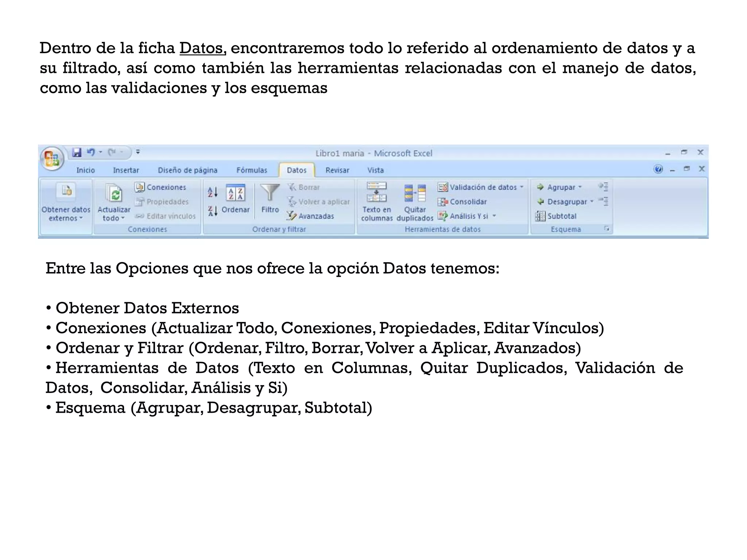
Task: Open Customize Quick Access Toolbar dropdown
Action: tap(138, 152)
